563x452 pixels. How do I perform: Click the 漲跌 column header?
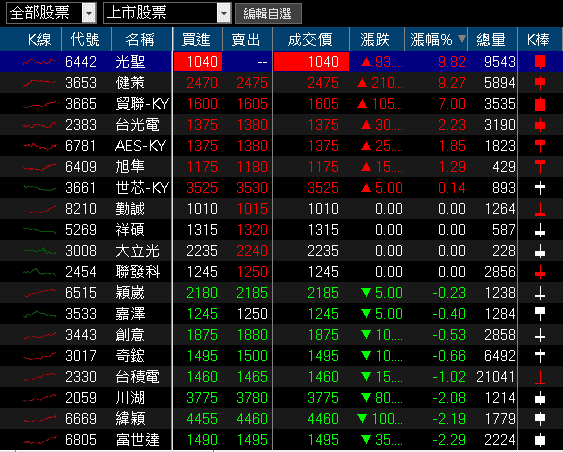(377, 39)
